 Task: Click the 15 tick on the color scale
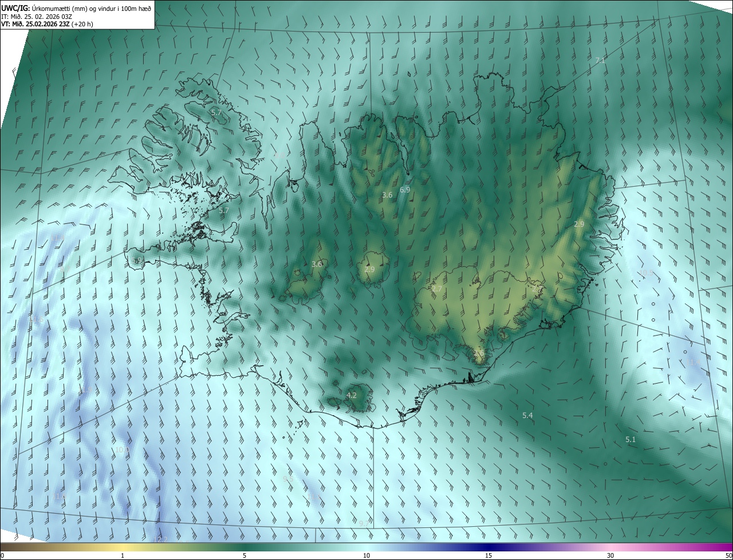point(488,555)
